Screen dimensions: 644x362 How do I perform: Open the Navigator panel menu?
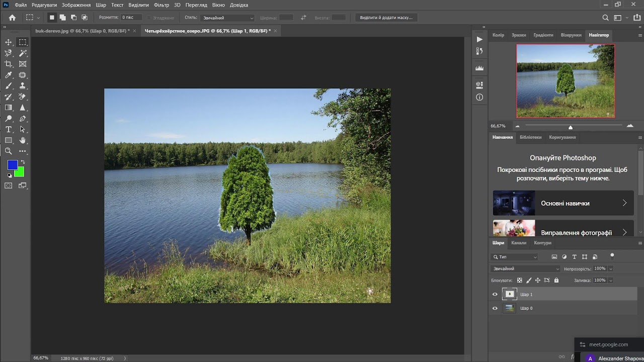(640, 35)
